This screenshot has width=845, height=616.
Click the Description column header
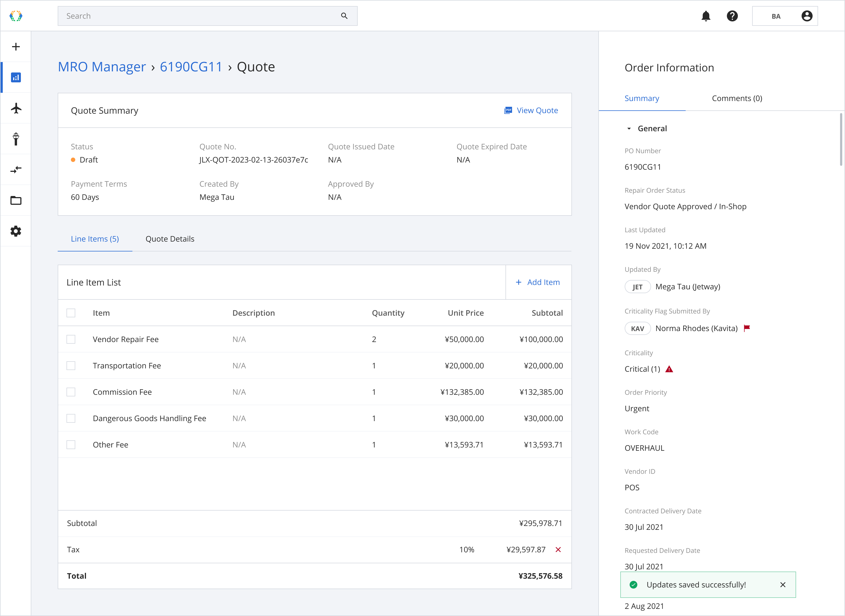[x=254, y=313]
